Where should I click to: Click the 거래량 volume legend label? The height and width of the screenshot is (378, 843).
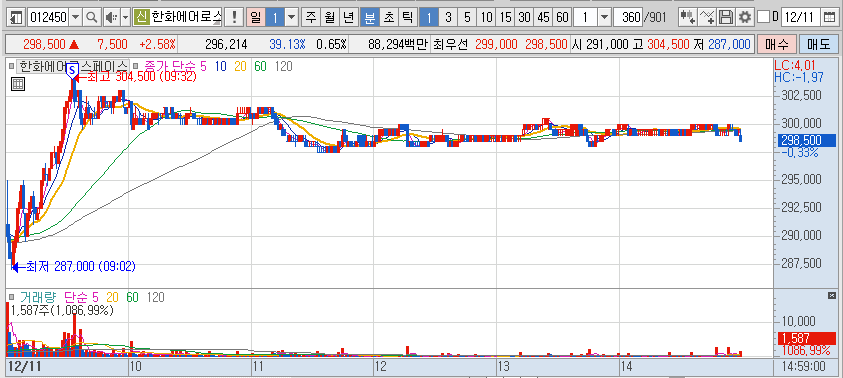click(x=37, y=297)
